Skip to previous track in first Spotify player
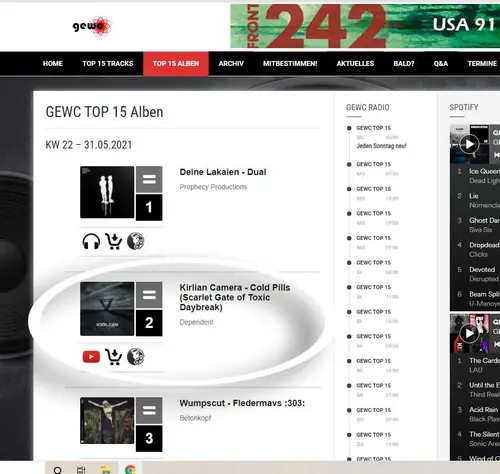This screenshot has height=474, width=500. [496, 155]
